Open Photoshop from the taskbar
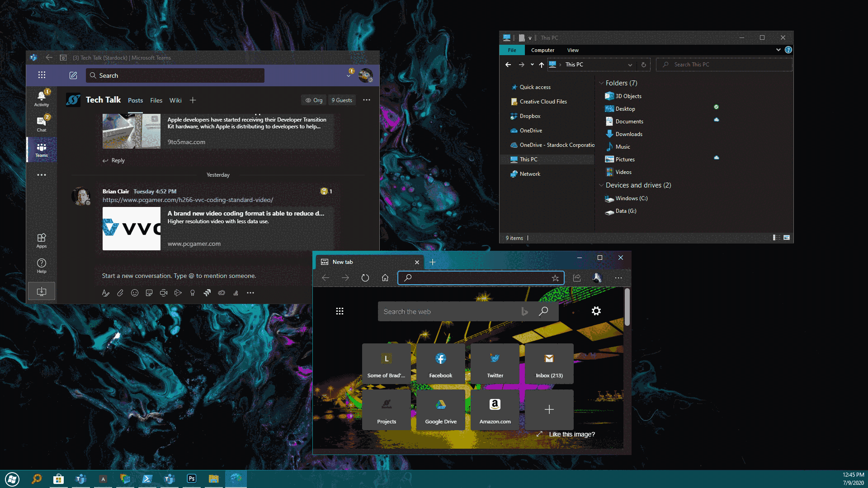Screen dimensions: 868x488 tap(191, 479)
